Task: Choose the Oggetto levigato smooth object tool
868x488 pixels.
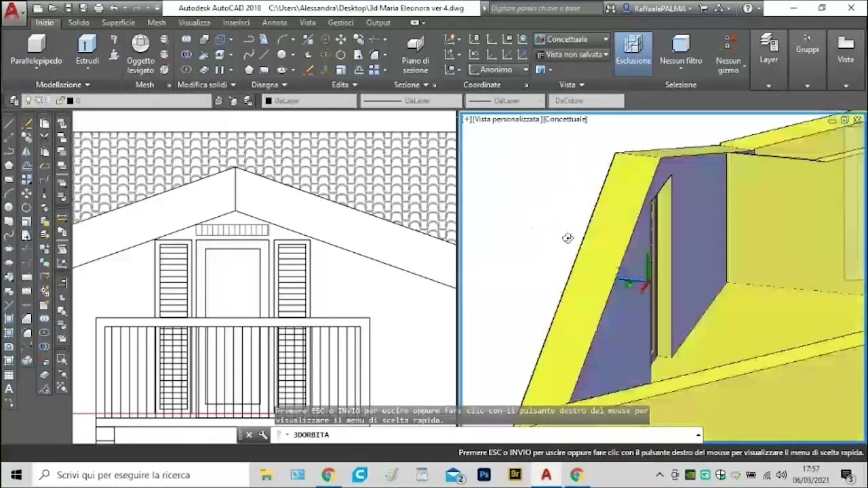Action: [140, 54]
